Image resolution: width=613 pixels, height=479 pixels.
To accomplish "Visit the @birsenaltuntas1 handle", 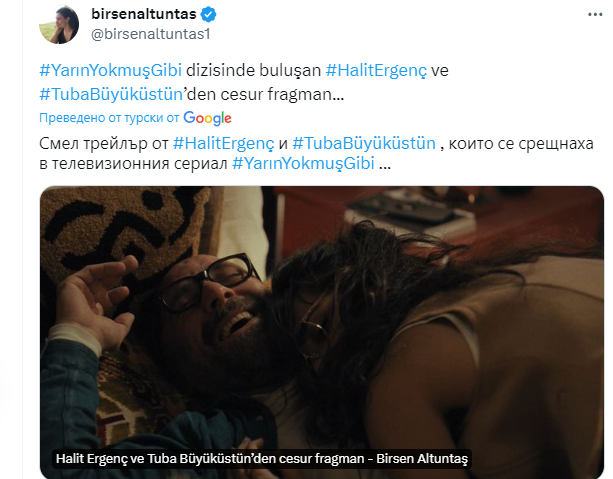I will tap(151, 34).
